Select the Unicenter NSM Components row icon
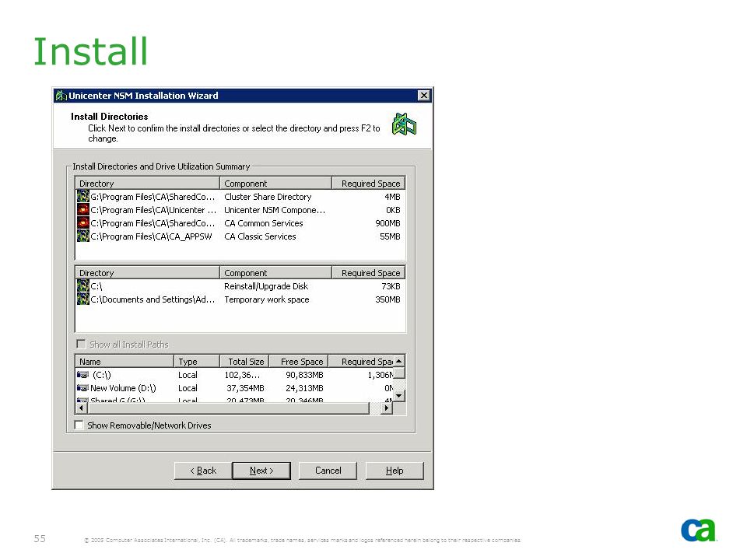This screenshot has height=560, width=747. [x=83, y=209]
